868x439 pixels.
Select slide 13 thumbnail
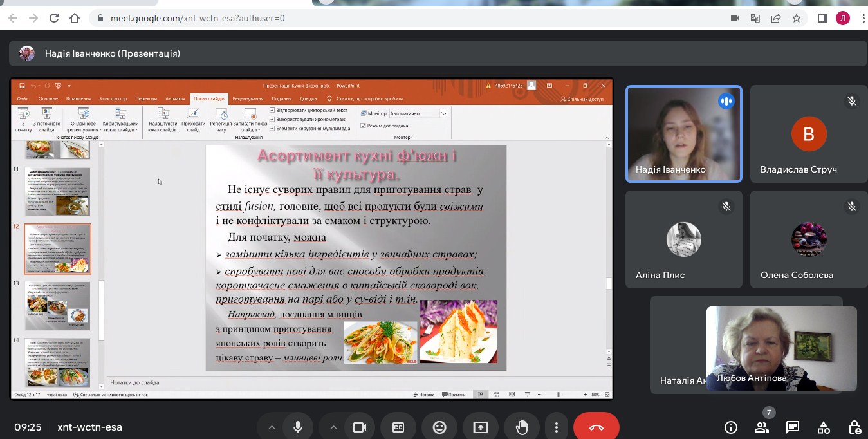[57, 306]
